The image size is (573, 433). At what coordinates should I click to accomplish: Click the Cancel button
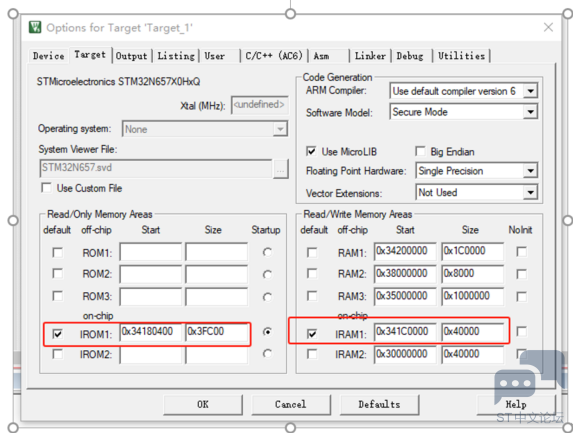pos(291,404)
